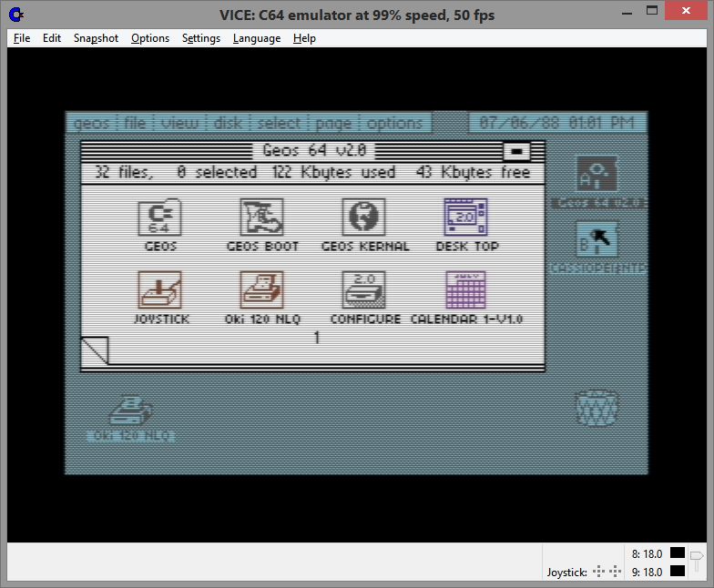Open the VICE Options menu
The width and height of the screenshot is (714, 588).
point(150,38)
